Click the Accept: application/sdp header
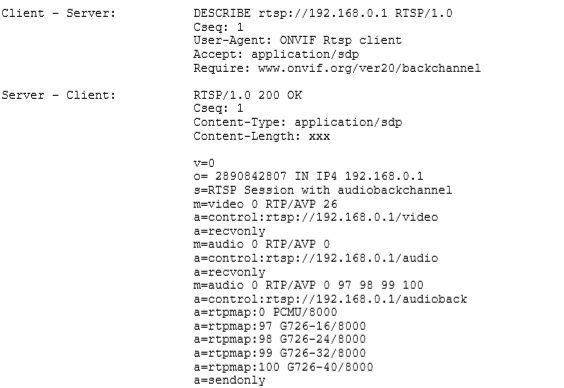564x388 pixels. click(276, 54)
